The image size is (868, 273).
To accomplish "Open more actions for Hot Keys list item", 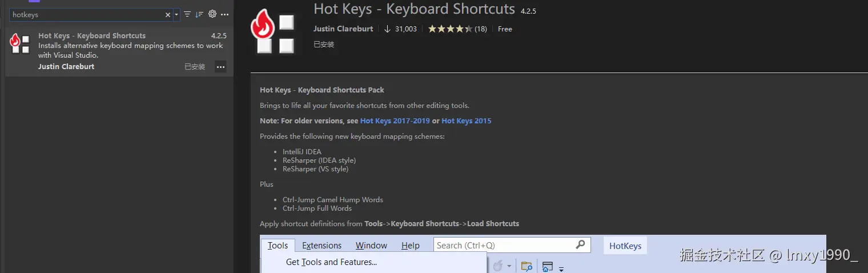I will [220, 67].
